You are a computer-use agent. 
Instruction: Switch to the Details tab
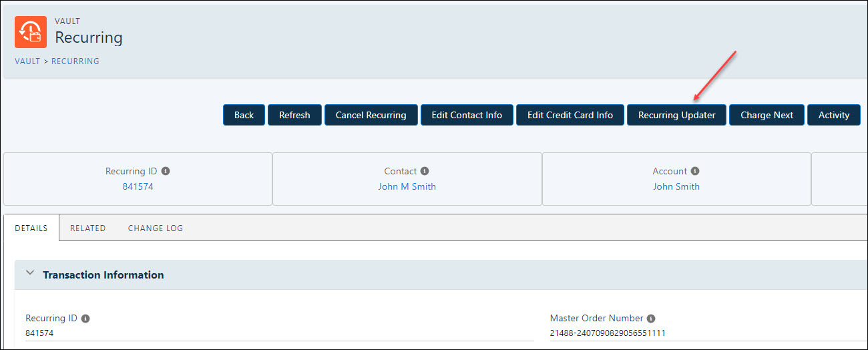click(x=31, y=228)
